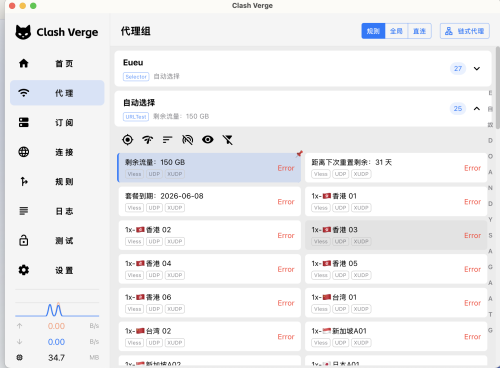This screenshot has width=500, height=368.
Task: Open the 连接 globe icon
Action: click(24, 152)
